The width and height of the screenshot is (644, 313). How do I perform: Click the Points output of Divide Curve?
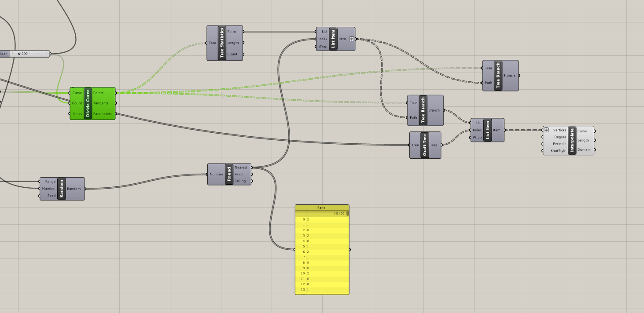(x=98, y=93)
